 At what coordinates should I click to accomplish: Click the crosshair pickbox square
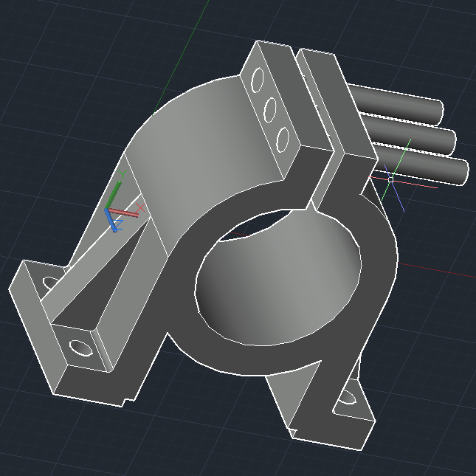[x=391, y=180]
